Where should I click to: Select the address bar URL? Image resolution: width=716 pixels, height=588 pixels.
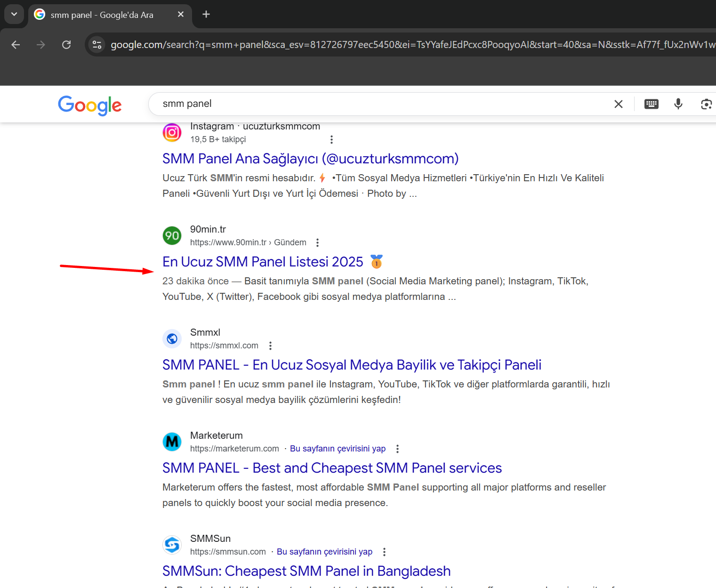pos(413,45)
